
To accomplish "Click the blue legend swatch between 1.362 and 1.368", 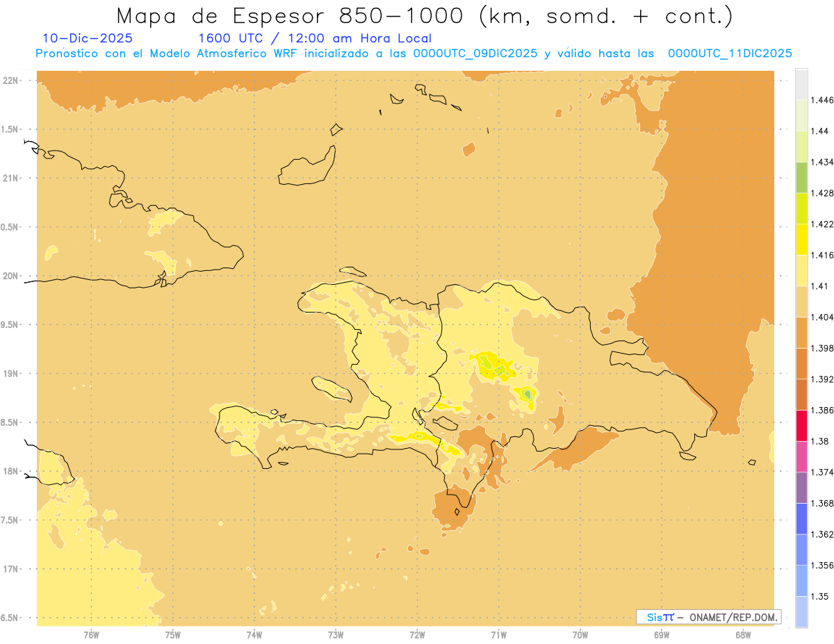I will pyautogui.click(x=801, y=518).
